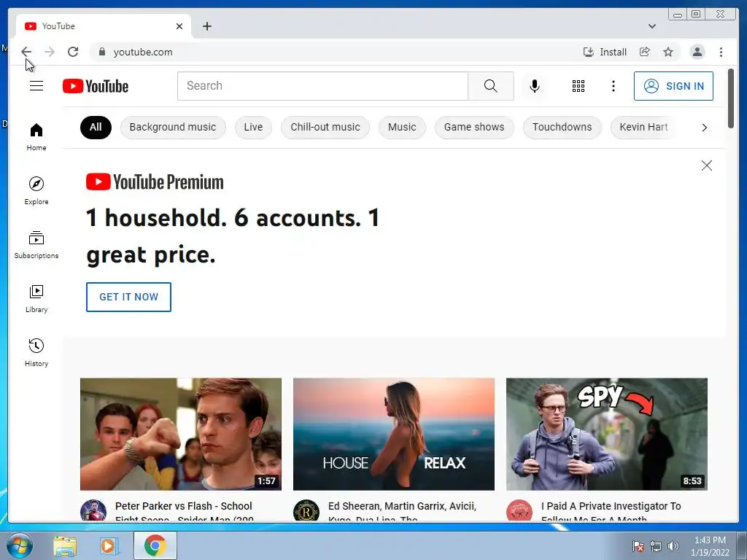747x560 pixels.
Task: Click the network tray icon
Action: coord(656,546)
